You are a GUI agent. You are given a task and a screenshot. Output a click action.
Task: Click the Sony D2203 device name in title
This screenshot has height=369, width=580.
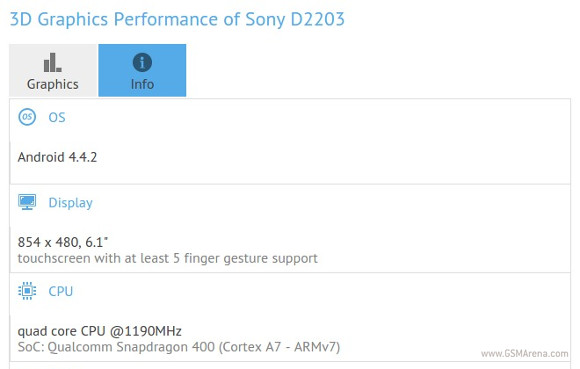pyautogui.click(x=295, y=19)
